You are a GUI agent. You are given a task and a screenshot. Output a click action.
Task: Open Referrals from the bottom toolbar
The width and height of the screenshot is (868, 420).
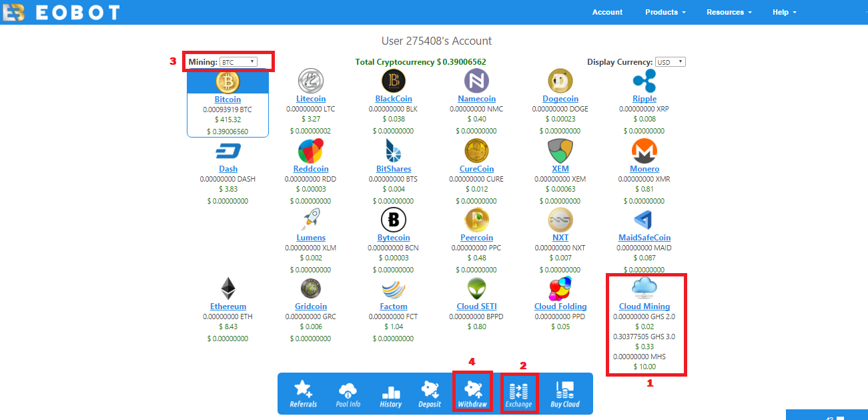[x=303, y=394]
